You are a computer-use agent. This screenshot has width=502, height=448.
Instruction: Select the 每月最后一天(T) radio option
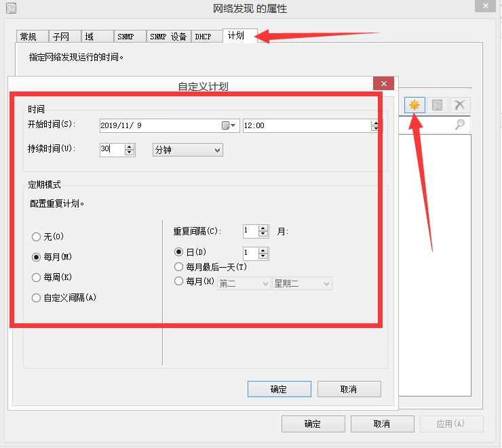tap(178, 266)
